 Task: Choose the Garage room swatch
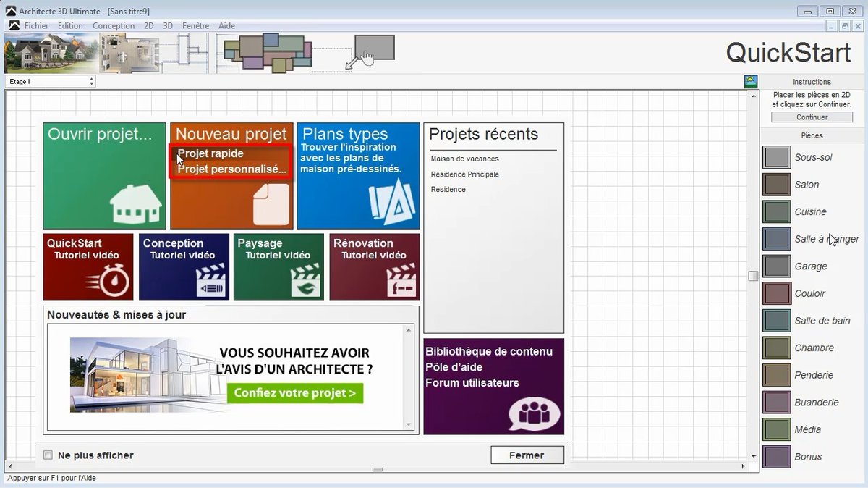(777, 266)
